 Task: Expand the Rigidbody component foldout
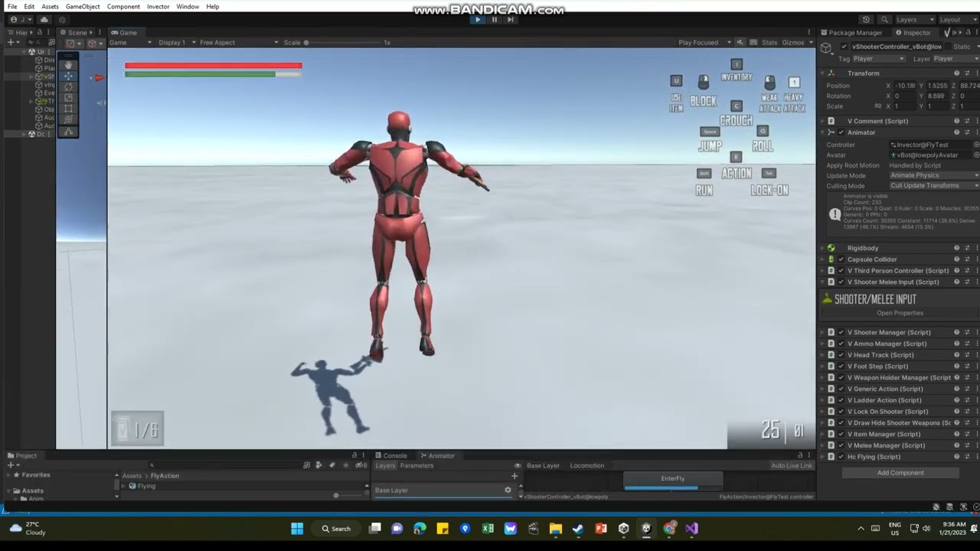pyautogui.click(x=823, y=248)
